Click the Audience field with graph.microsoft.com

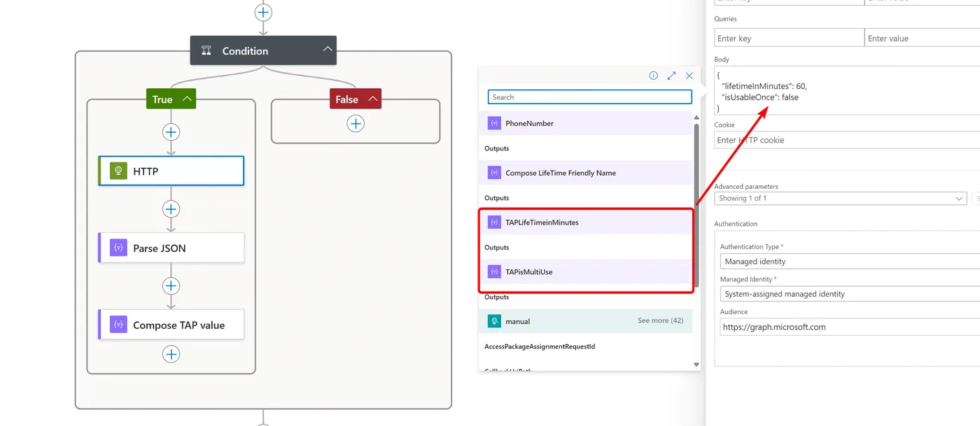point(850,327)
